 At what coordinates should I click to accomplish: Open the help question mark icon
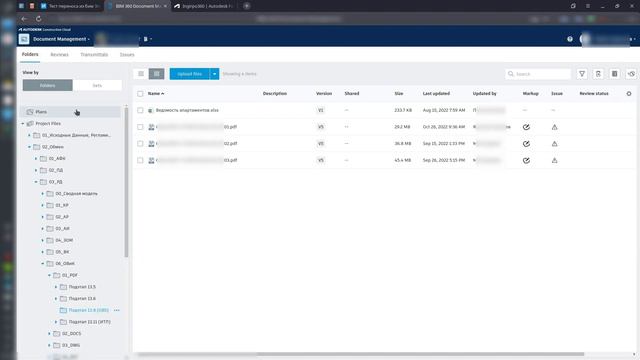(x=570, y=39)
